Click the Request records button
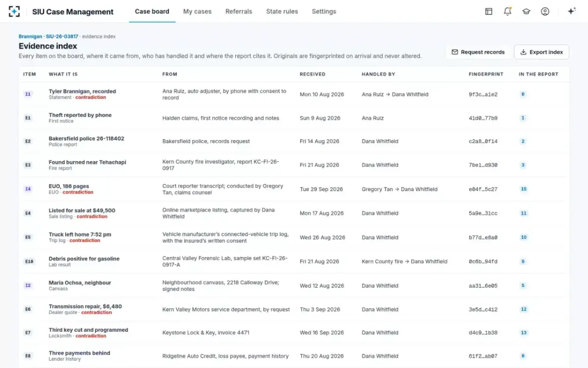Image resolution: width=588 pixels, height=368 pixels. pyautogui.click(x=478, y=52)
